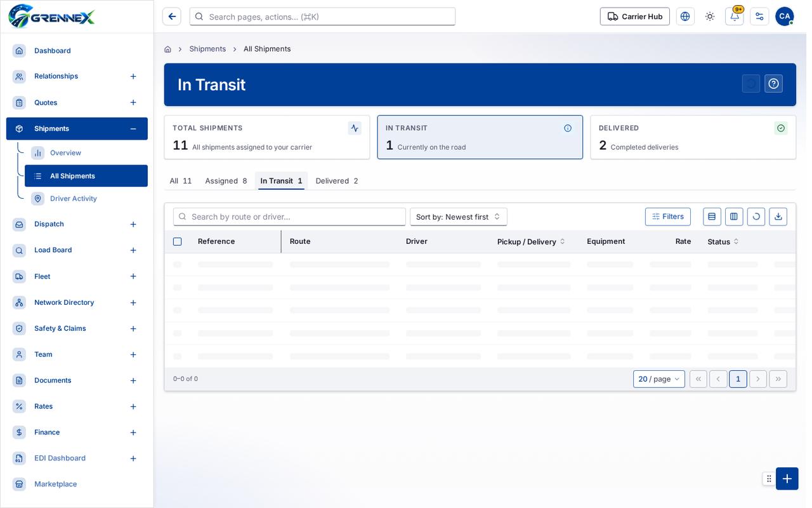Click the In Transit info icon

tap(568, 128)
